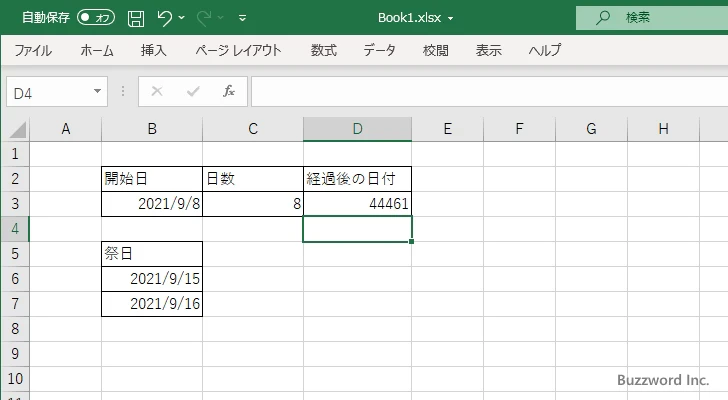
Task: Select row 2 header
Action: (x=15, y=179)
